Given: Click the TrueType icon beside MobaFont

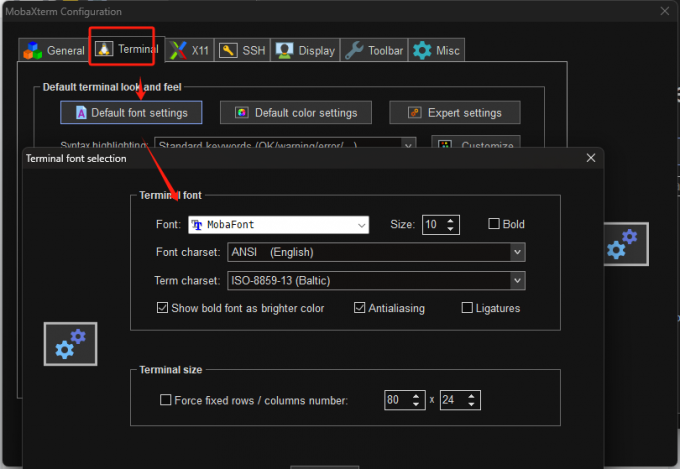Looking at the screenshot, I should tap(197, 225).
